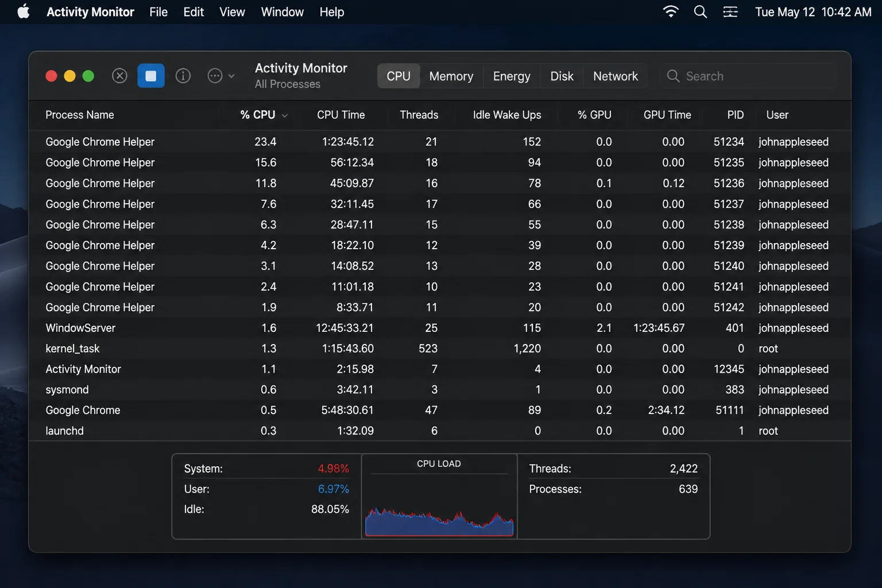882x588 pixels.
Task: Select Google Chrome Helper using 23.4% CPU
Action: 440,142
